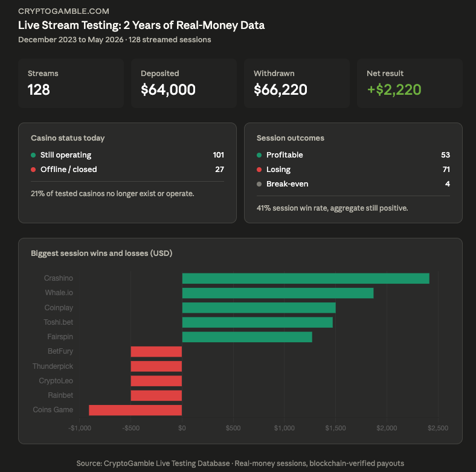Click the Withdrawn value $66,220
The height and width of the screenshot is (472, 476).
tap(280, 90)
